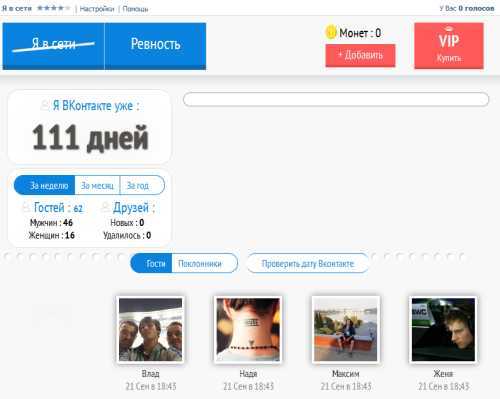Click the icon beside Я ВКонтакте уже
This screenshot has width=500, height=399.
[x=45, y=106]
